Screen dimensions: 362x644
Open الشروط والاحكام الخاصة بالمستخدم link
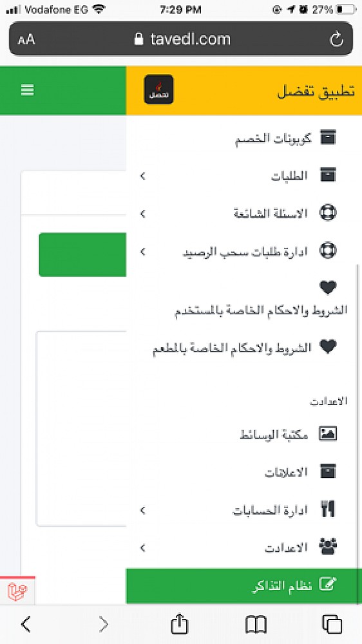click(x=261, y=310)
